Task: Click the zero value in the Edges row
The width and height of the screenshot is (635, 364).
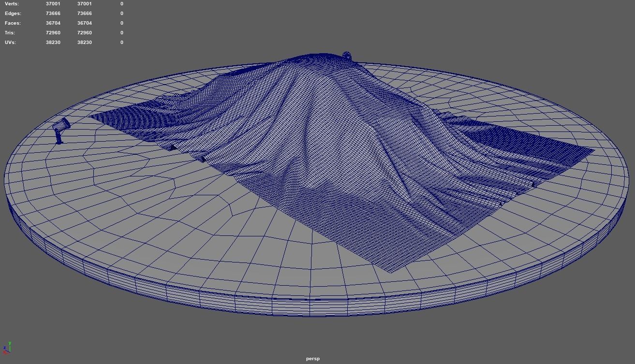Action: point(122,14)
